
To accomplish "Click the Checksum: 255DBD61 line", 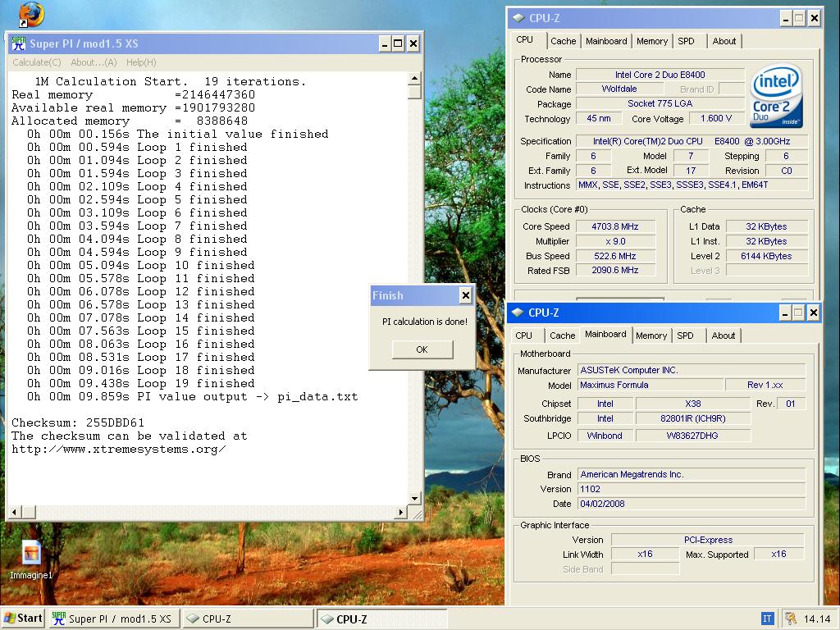I will (78, 422).
